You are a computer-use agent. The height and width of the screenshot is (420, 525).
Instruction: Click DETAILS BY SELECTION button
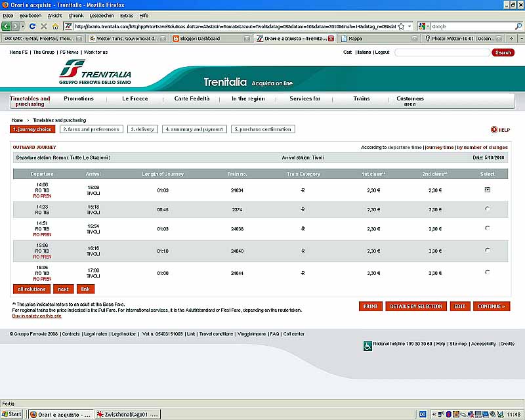416,306
